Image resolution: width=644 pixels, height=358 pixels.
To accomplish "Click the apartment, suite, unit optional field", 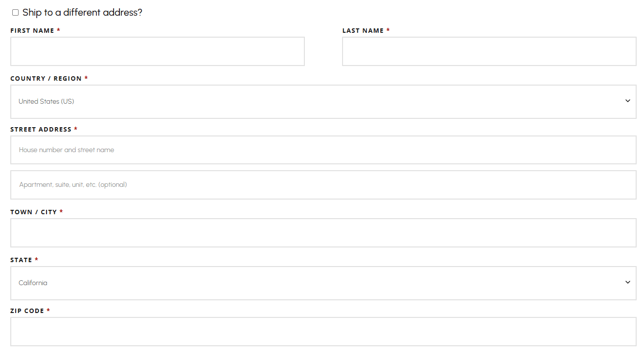I will (323, 185).
